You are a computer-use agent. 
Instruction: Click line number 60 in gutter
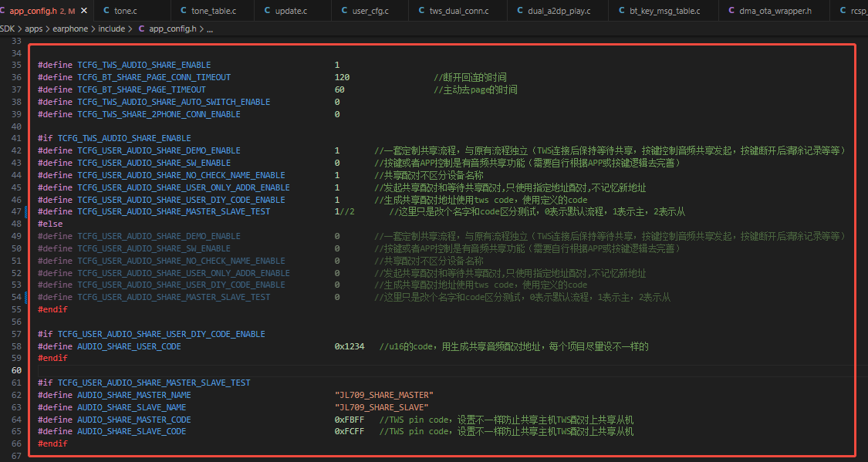17,370
